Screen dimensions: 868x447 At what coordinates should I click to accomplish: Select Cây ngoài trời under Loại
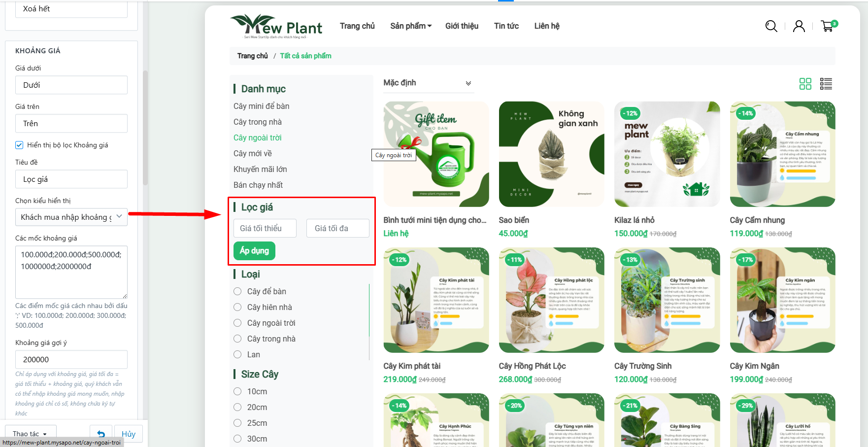coord(237,323)
